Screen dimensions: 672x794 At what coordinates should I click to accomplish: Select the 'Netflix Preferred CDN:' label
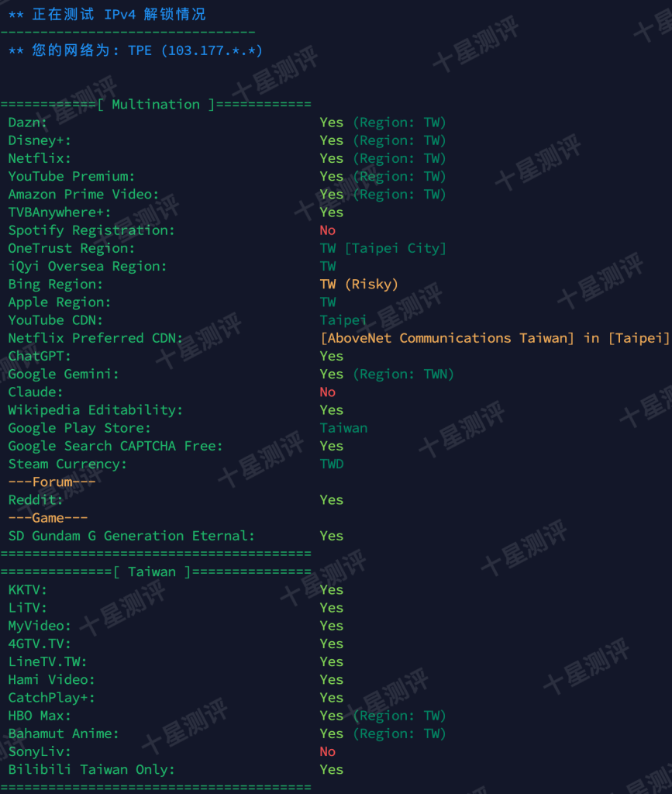[95, 338]
